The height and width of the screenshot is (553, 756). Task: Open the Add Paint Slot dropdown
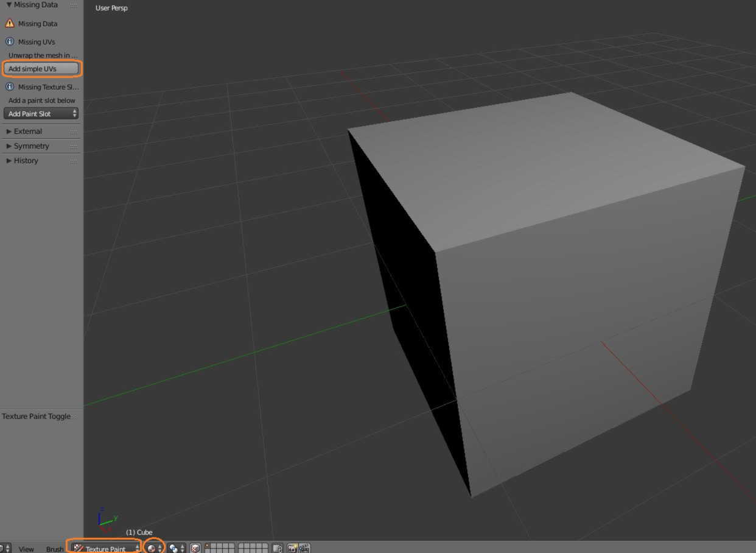click(x=41, y=114)
